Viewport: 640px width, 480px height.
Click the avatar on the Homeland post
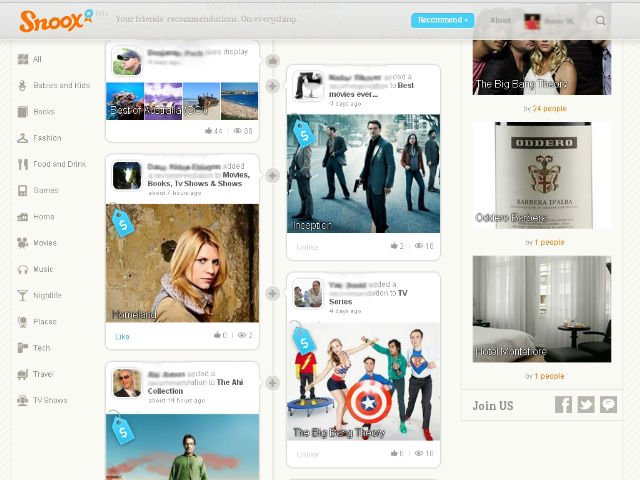(127, 176)
